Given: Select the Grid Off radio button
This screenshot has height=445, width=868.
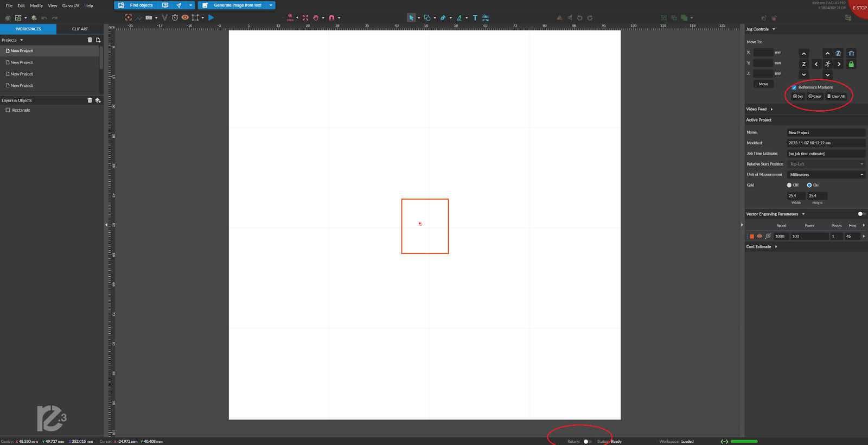Looking at the screenshot, I should pyautogui.click(x=789, y=185).
